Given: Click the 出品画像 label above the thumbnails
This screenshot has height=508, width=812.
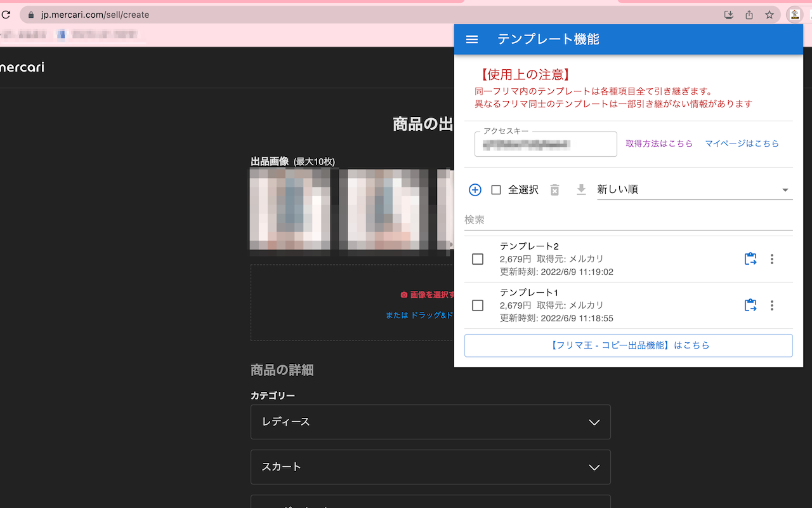Looking at the screenshot, I should (270, 161).
